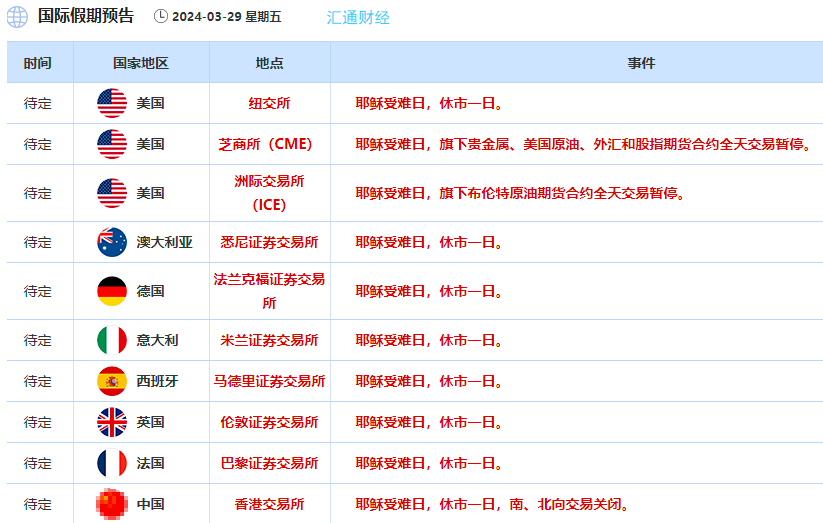Click 待定 in the 西班牙 row
Viewport: 823px width, 523px height.
coord(38,381)
